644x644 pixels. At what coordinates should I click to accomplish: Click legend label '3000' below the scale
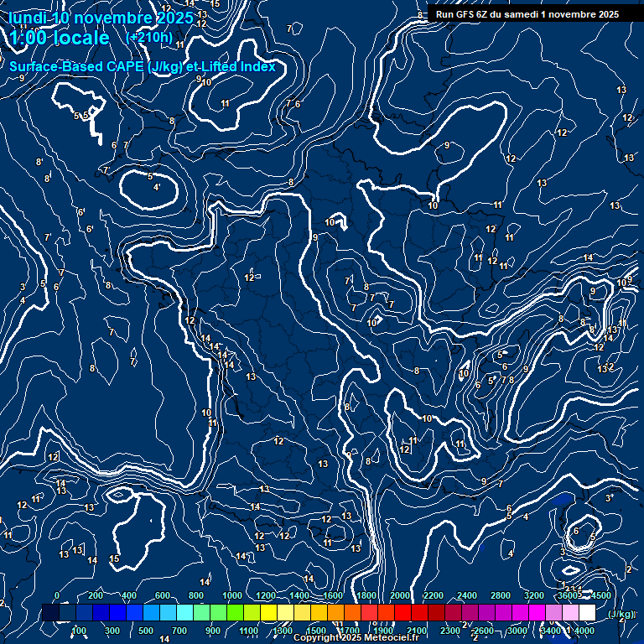517,631
